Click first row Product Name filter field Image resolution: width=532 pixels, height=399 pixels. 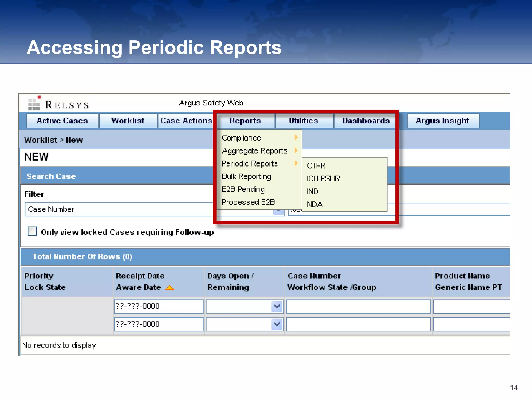pyautogui.click(x=472, y=306)
